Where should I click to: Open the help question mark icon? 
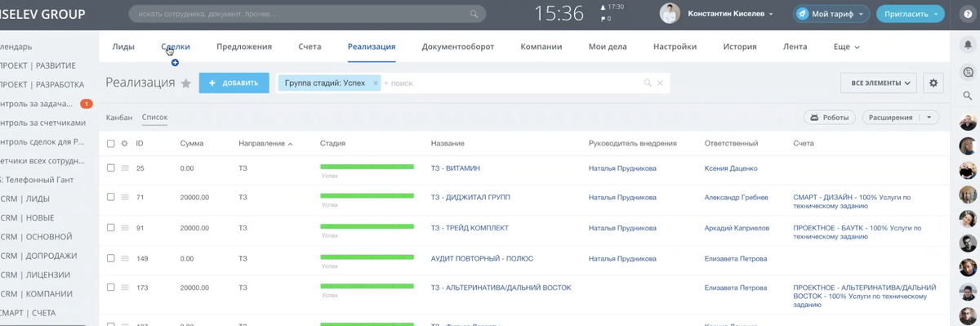[968, 14]
